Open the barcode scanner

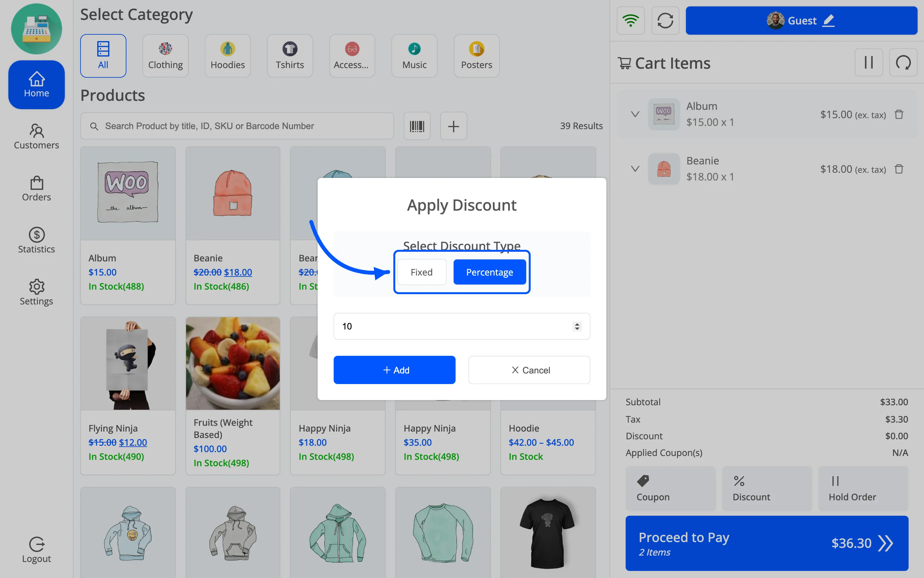point(417,126)
